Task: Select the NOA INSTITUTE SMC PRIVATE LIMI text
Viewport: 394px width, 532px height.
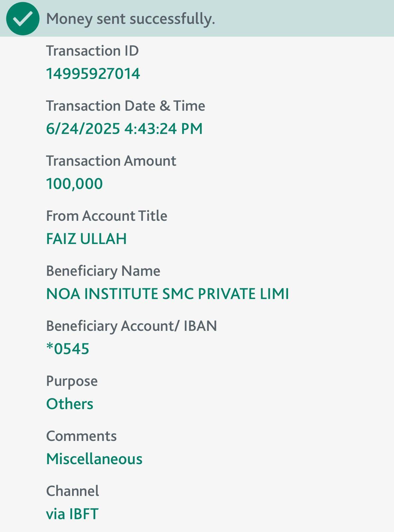Action: [167, 294]
